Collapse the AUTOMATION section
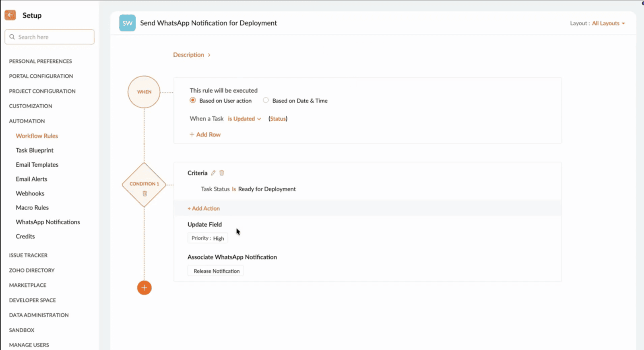The image size is (644, 350). tap(27, 121)
